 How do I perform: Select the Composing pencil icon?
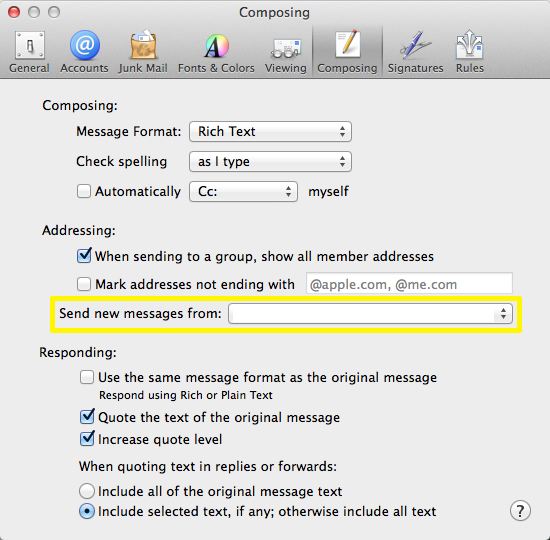click(x=347, y=45)
